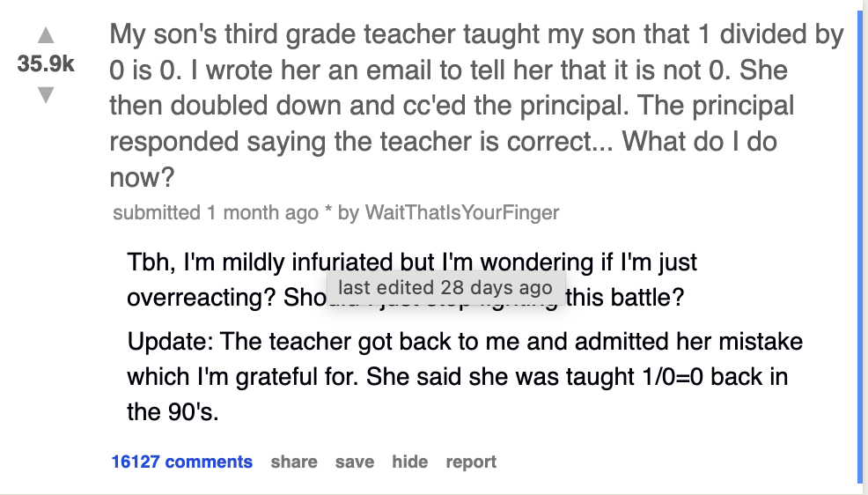Click the edited asterisk beside the timestamp
The height and width of the screenshot is (495, 868).
[328, 212]
